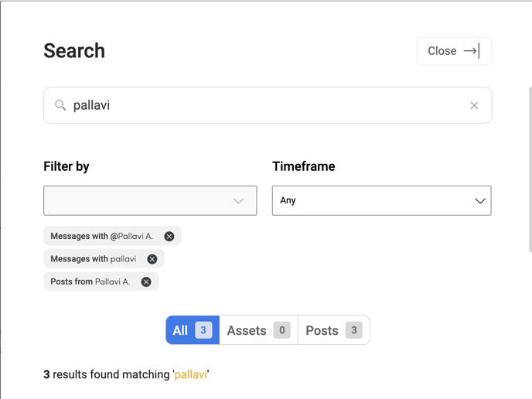Remove the 'Messages with pallavi' filter chip

(152, 259)
